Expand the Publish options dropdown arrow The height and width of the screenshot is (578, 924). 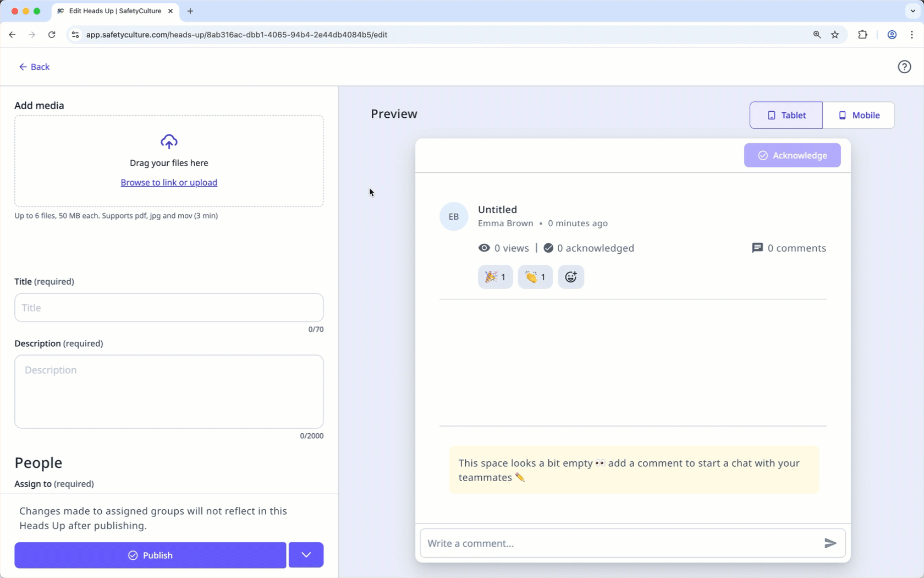point(306,555)
